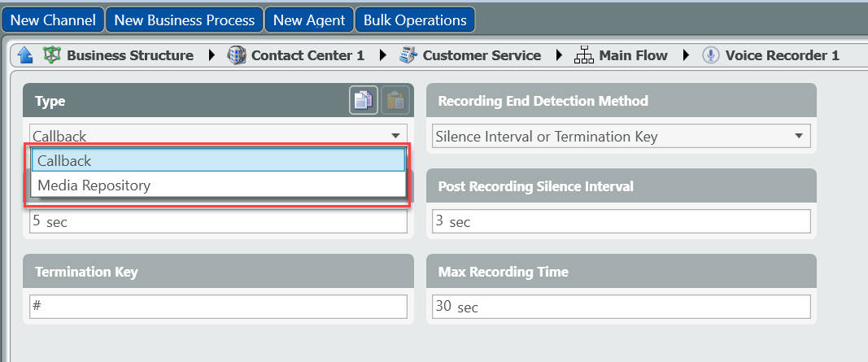The height and width of the screenshot is (362, 868).
Task: Open Bulk Operations
Action: (x=415, y=20)
